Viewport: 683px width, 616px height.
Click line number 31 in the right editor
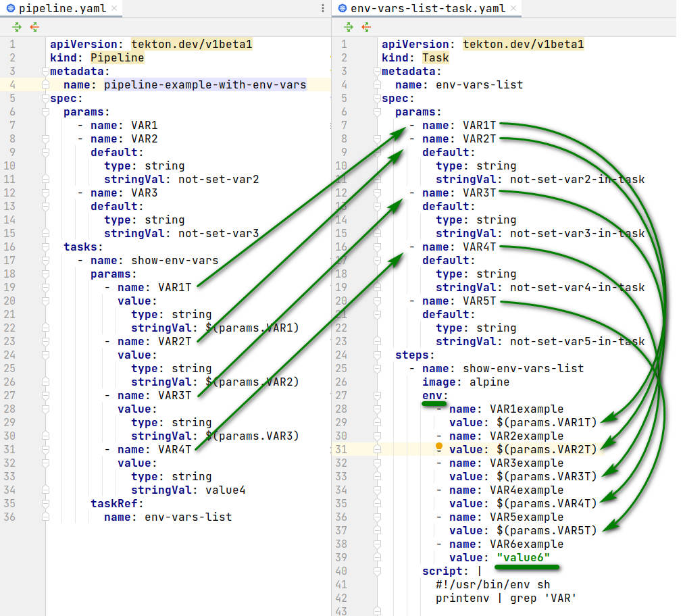tap(345, 449)
